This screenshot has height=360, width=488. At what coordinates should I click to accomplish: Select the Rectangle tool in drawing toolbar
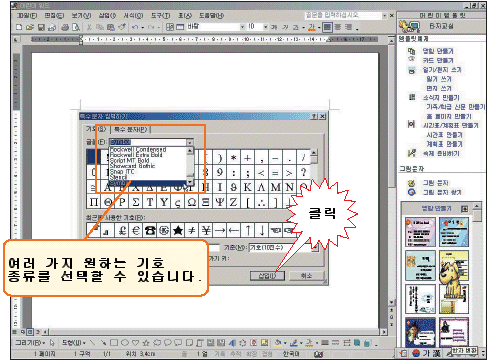(x=114, y=343)
